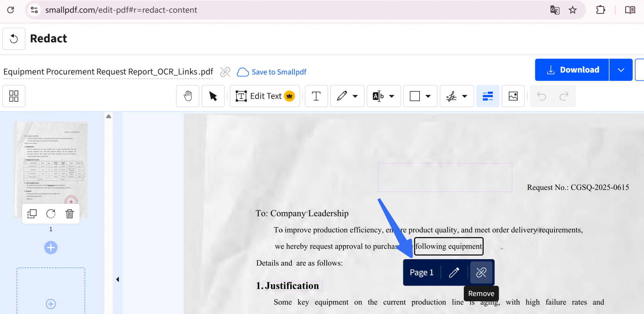Viewport: 644px width, 314px height.
Task: Select the Hand pan tool
Action: (188, 96)
